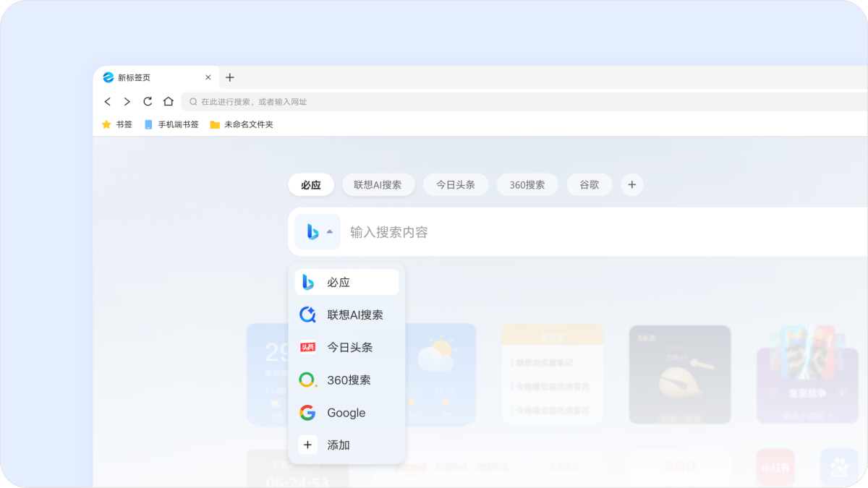The height and width of the screenshot is (488, 868).
Task: Switch to the 必应 search tab
Action: (311, 184)
